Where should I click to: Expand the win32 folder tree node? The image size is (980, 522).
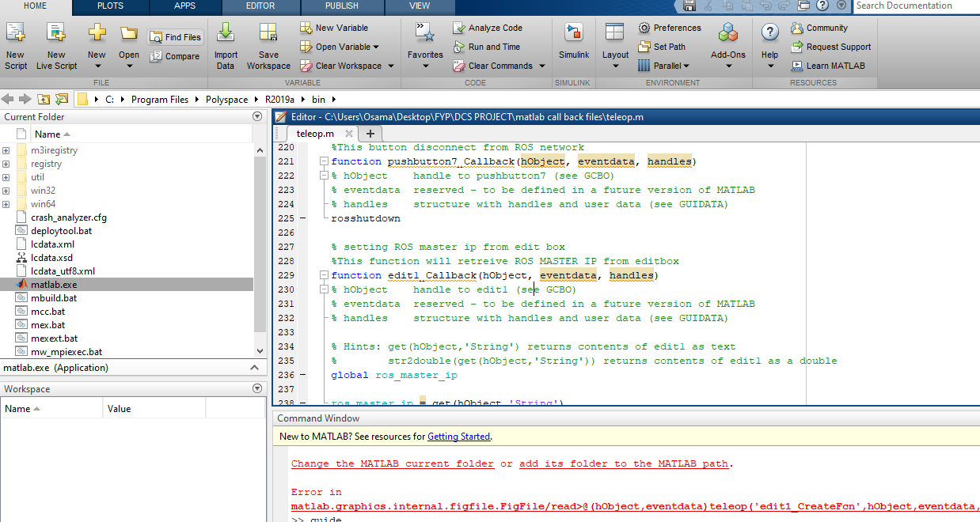(x=6, y=191)
